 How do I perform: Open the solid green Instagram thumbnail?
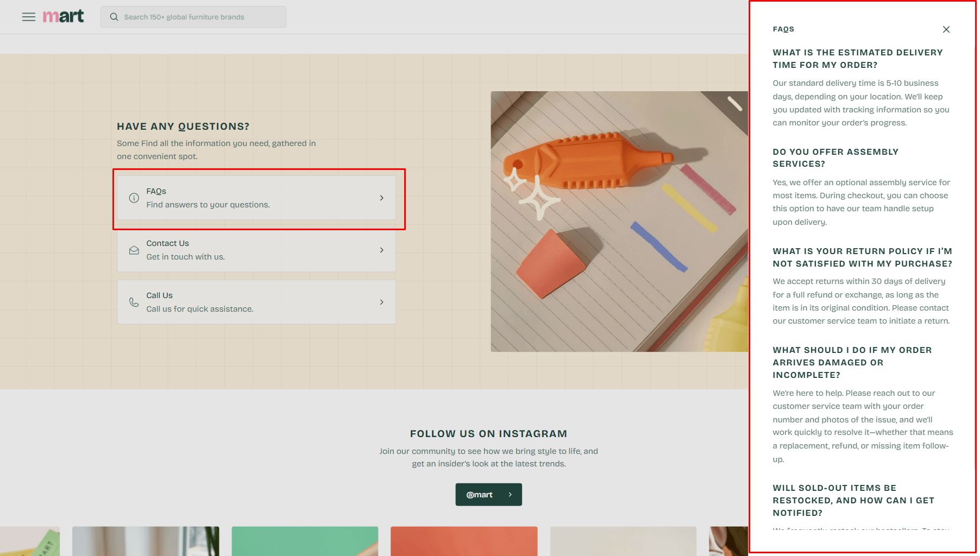click(x=305, y=541)
